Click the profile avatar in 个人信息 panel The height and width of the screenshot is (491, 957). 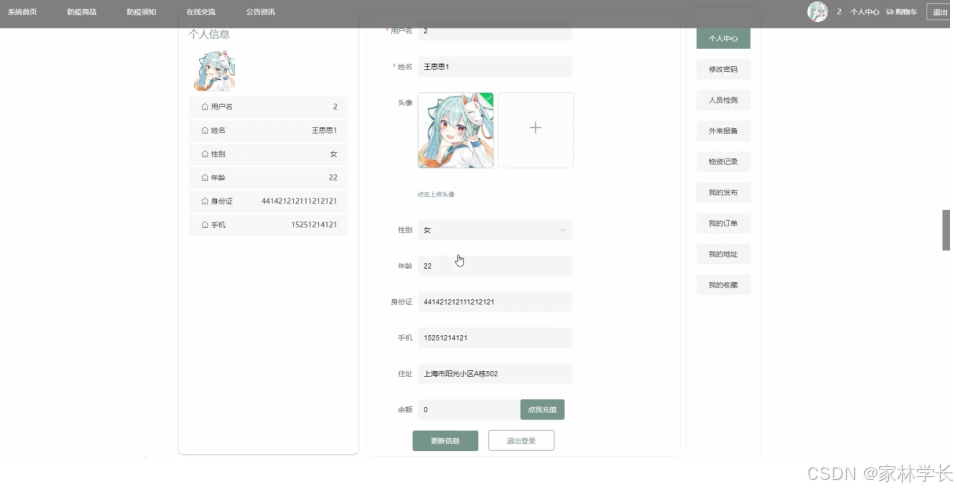(x=214, y=71)
